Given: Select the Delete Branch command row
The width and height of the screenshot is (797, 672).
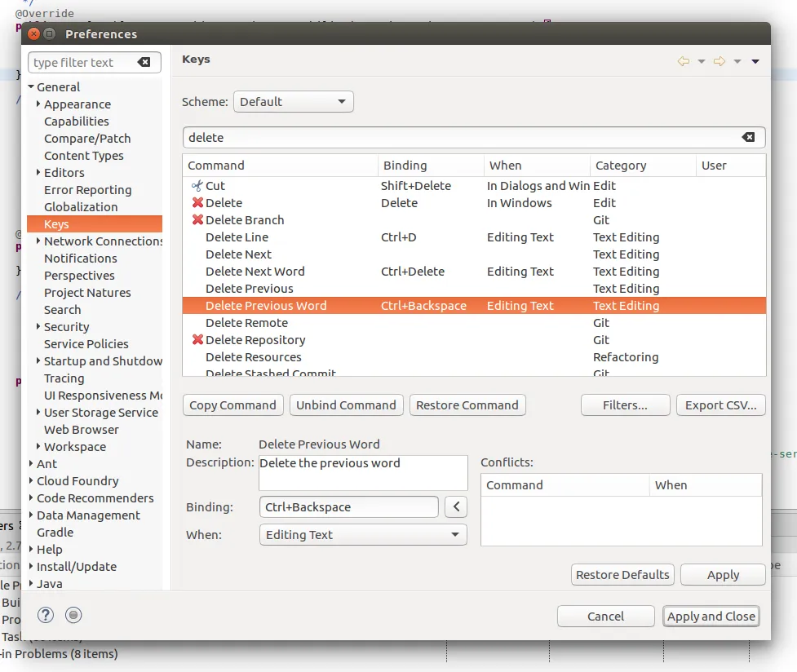Looking at the screenshot, I should pyautogui.click(x=474, y=220).
